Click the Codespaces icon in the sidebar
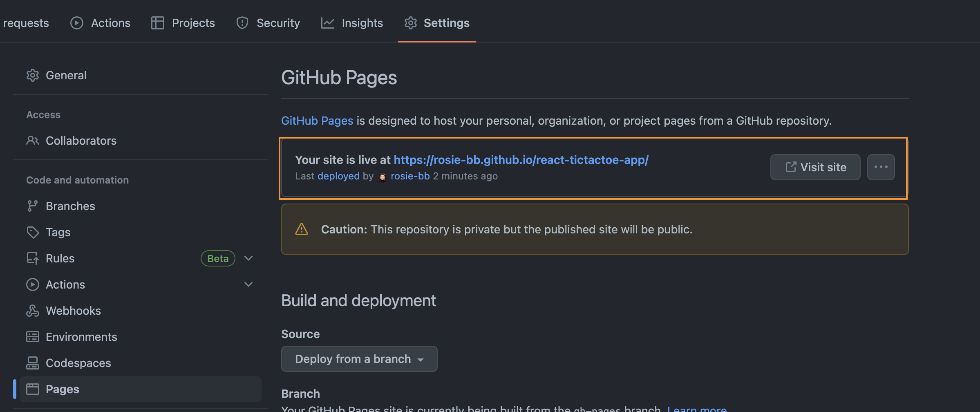Viewport: 980px width, 412px height. coord(33,363)
